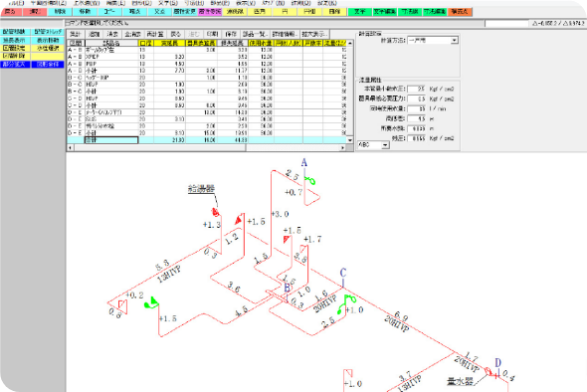Select the green 文字 text tool
587x392 pixels.
pos(359,12)
